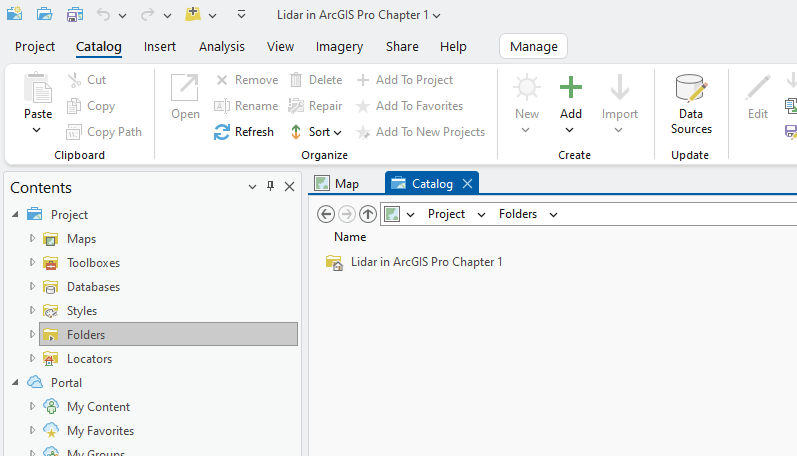Close the Contents pane
797x456 pixels.
pos(289,187)
